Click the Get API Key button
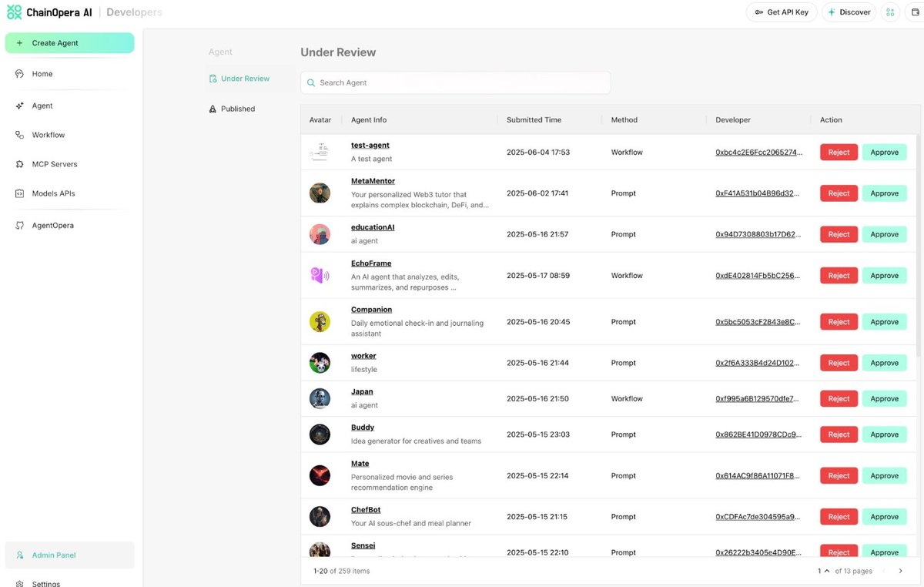 tap(782, 12)
